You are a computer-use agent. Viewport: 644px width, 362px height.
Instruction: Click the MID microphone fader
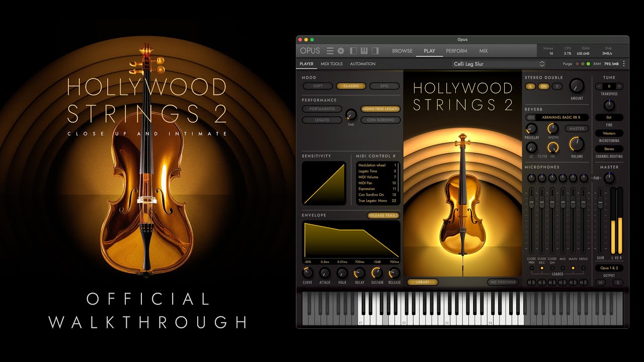562,202
